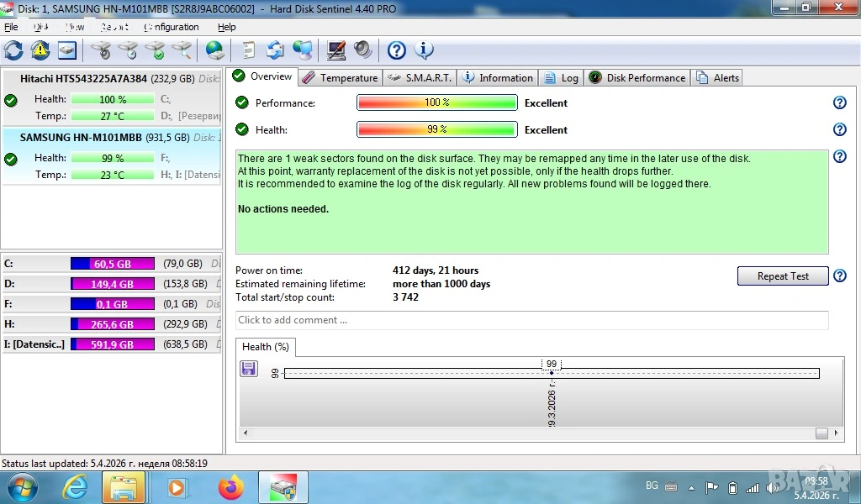
Task: Click the save floppy icon on health graph
Action: pos(249,369)
